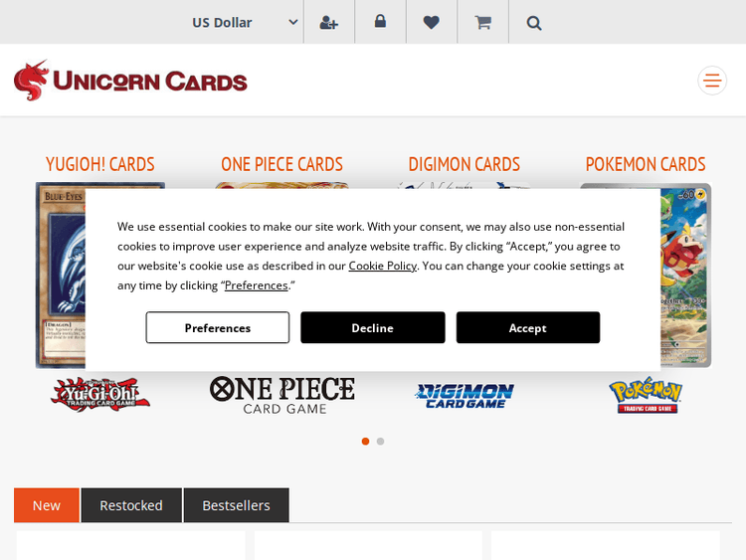Open the hamburger menu button
Image resolution: width=746 pixels, height=560 pixels.
tap(712, 81)
